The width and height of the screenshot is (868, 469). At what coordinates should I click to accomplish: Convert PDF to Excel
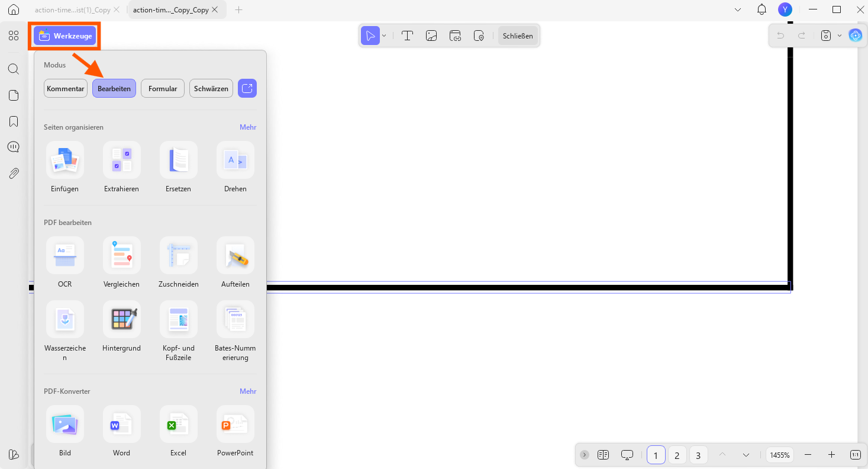click(x=179, y=424)
